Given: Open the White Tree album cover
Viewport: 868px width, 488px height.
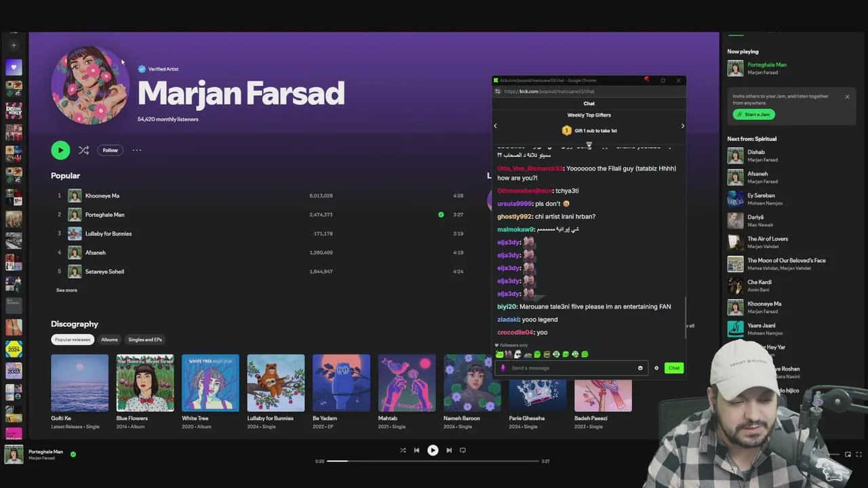Looking at the screenshot, I should click(x=210, y=383).
